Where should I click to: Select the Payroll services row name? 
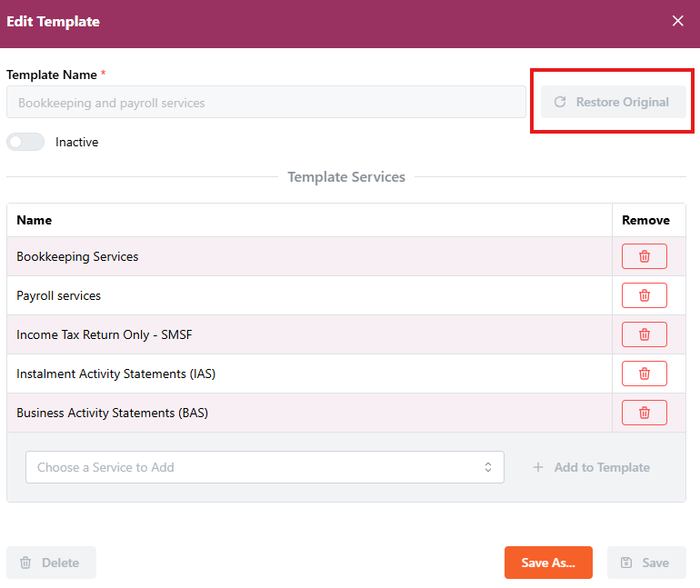pos(59,295)
